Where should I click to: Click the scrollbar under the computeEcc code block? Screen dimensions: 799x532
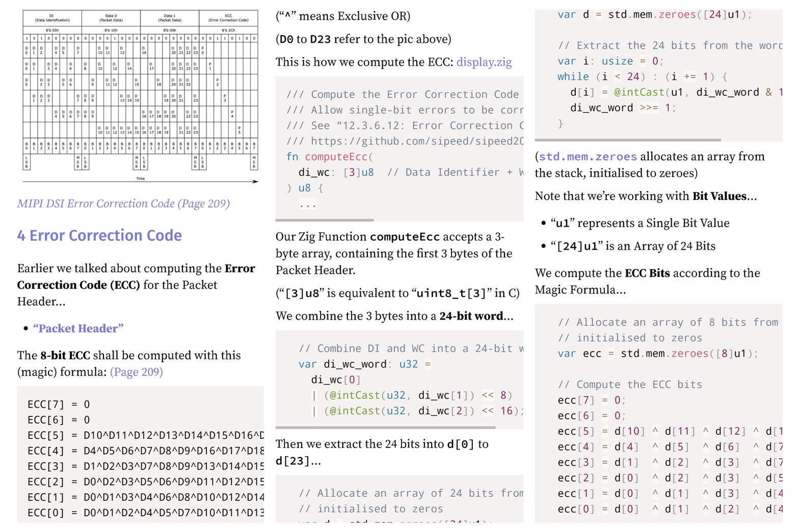[x=325, y=220]
